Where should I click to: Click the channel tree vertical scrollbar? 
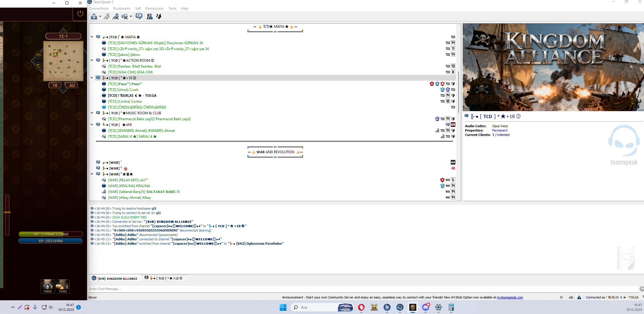[x=459, y=92]
